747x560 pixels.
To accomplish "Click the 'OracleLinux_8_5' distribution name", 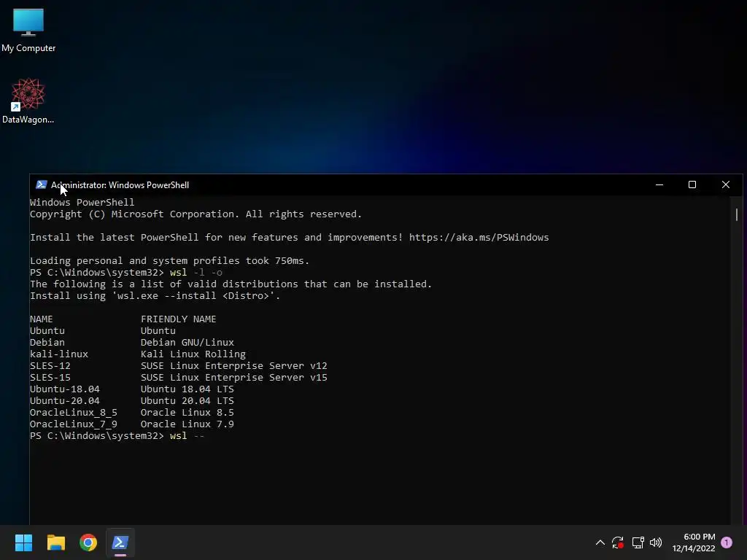I will 74,413.
